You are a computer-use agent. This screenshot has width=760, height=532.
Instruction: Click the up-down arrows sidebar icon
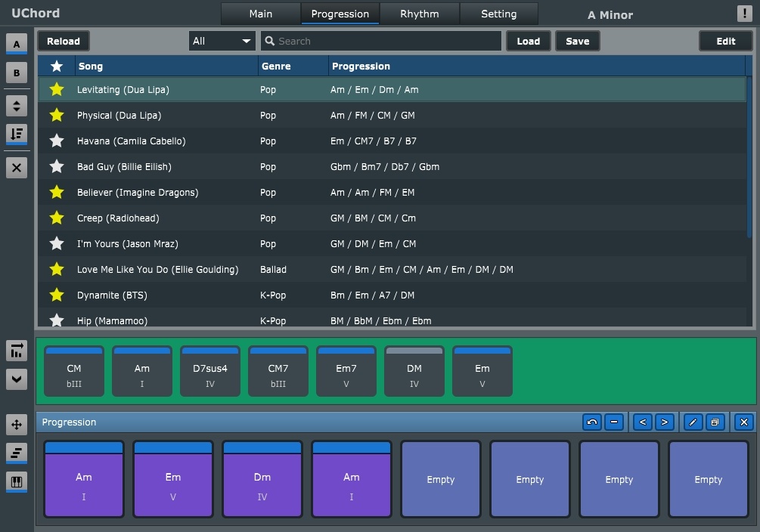17,106
